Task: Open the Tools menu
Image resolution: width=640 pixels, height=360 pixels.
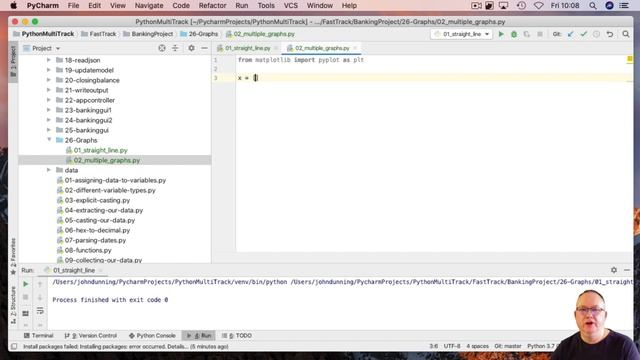Action: tap(266, 6)
